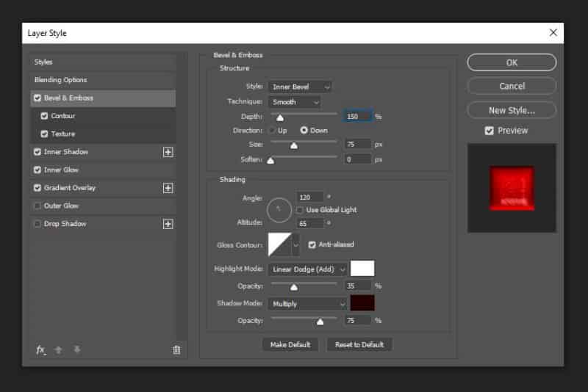Click the trash delete effect icon
This screenshot has width=588, height=392.
(x=176, y=349)
